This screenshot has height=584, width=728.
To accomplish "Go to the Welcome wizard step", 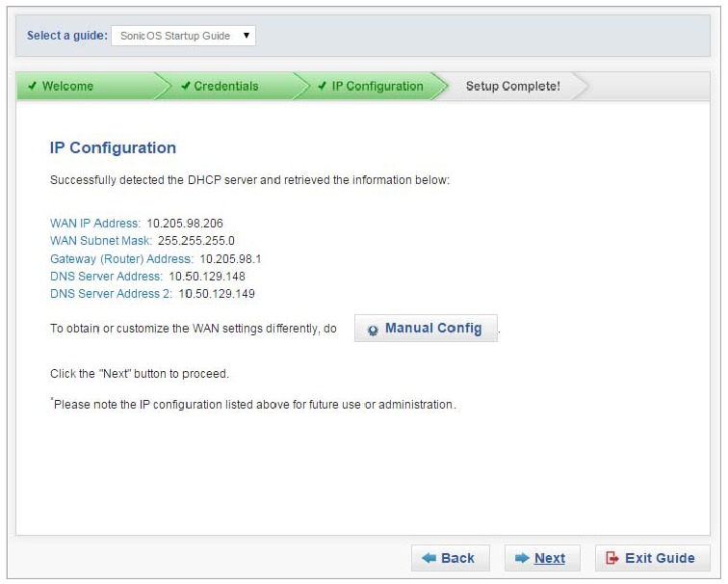I will coord(67,87).
